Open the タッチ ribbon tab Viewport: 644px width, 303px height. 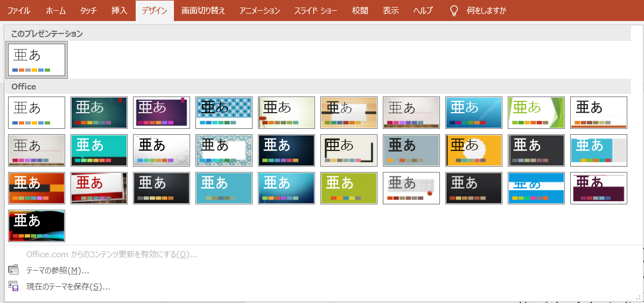pyautogui.click(x=88, y=11)
